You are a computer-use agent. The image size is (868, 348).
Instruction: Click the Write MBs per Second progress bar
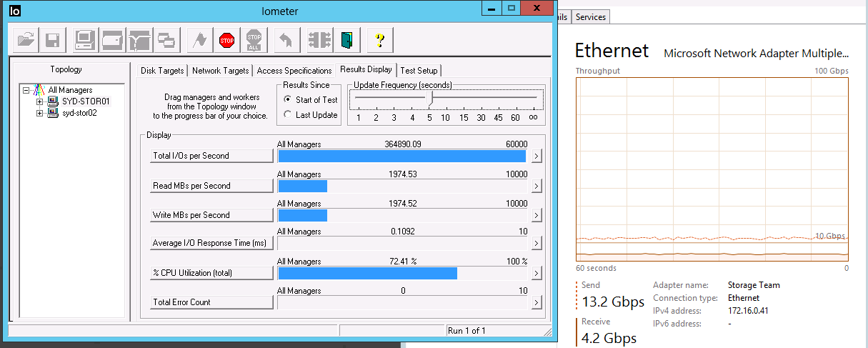403,215
